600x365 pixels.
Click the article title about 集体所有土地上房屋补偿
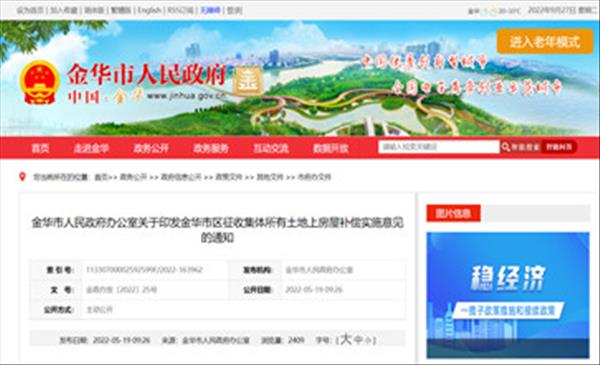pyautogui.click(x=217, y=230)
